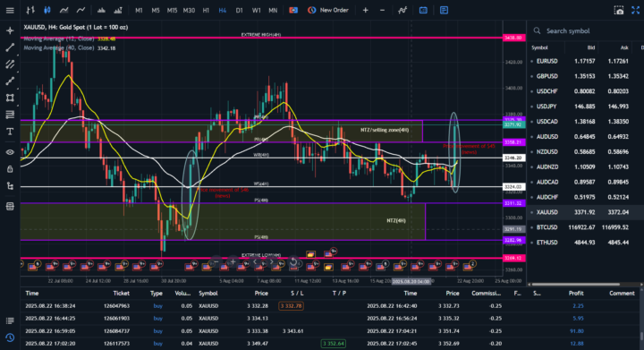Zoom out with chart overlay minus button
Viewport: 644px width, 350px height.
216,261
